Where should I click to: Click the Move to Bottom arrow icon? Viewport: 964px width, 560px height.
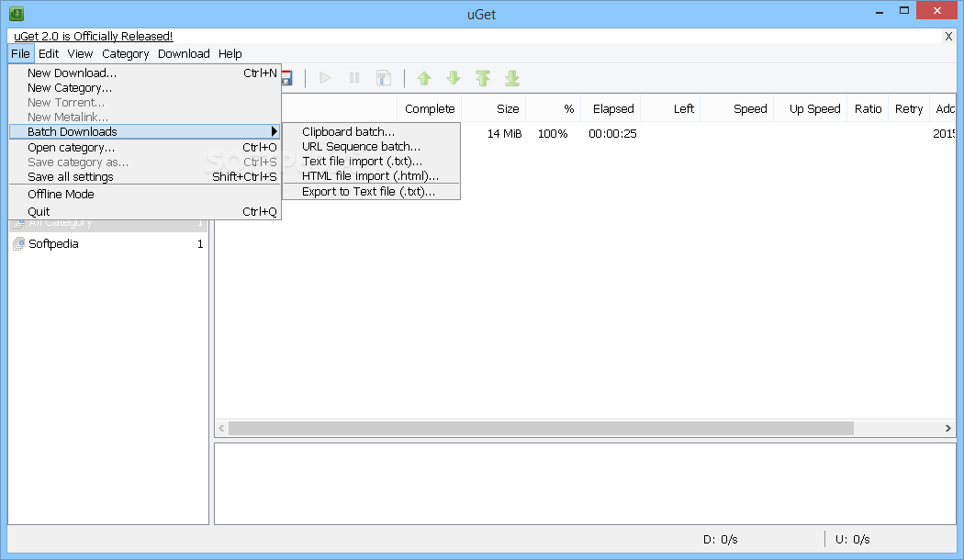click(512, 78)
